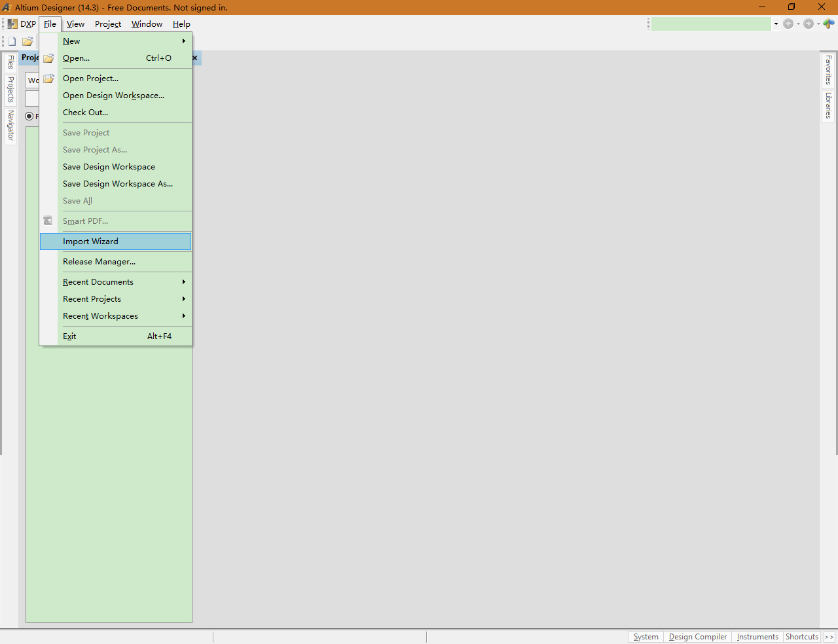
Task: Open the address bar dropdown arrow
Action: (776, 24)
